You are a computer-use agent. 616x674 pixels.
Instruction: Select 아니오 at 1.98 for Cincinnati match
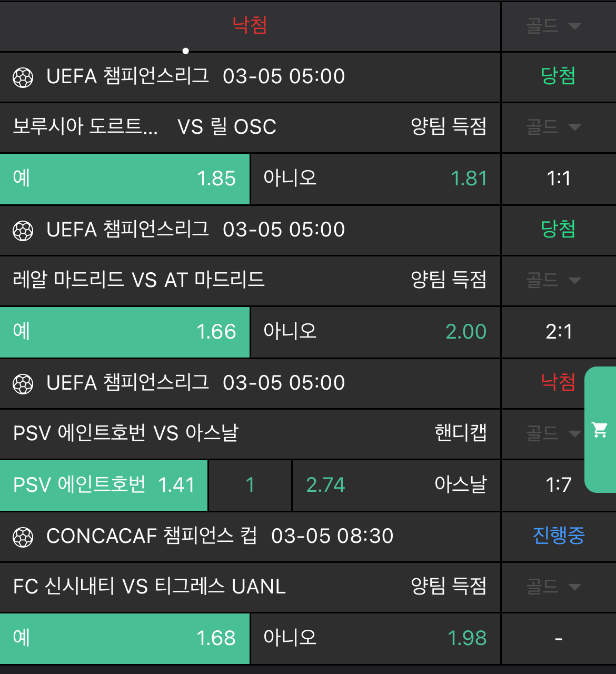pos(375,638)
